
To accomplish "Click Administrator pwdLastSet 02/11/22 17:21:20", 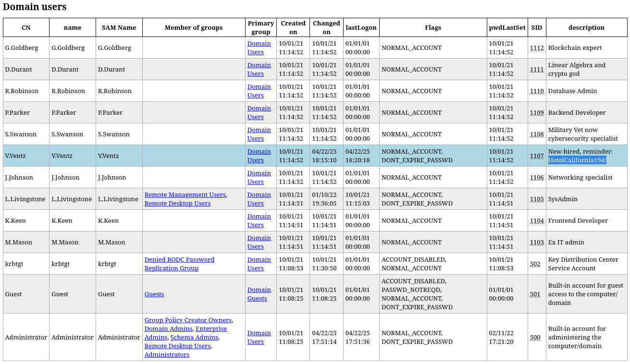I will tap(501, 337).
